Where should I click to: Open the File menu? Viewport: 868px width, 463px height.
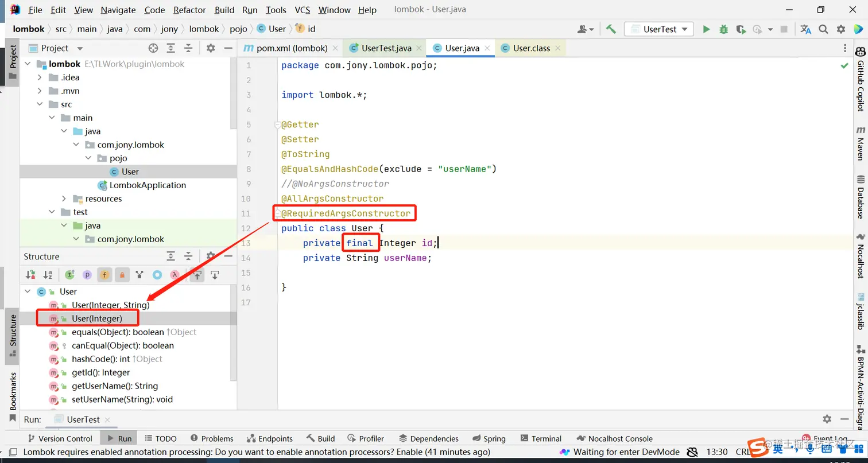pyautogui.click(x=35, y=10)
